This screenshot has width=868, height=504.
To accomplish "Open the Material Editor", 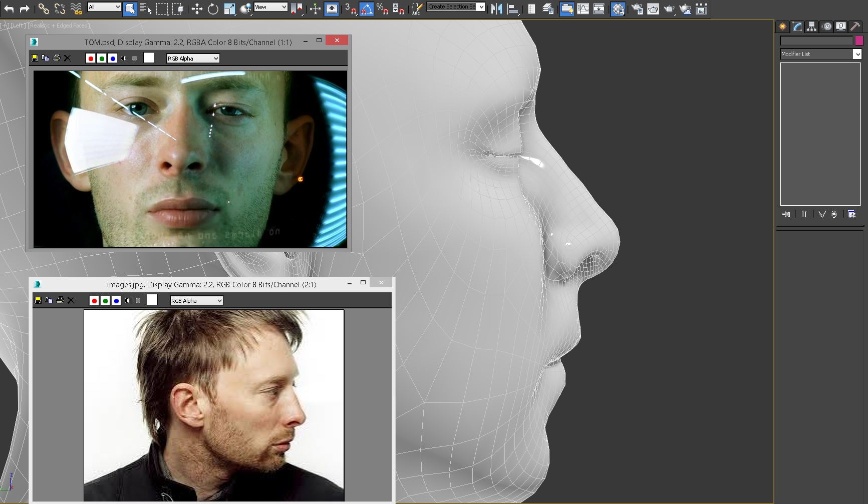I will point(618,9).
